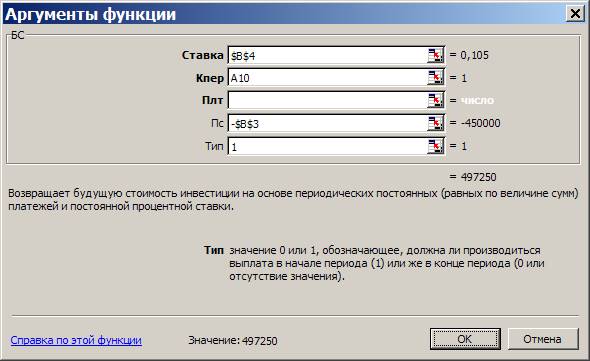Click the result value 0,105
The image size is (590, 361).
click(474, 55)
